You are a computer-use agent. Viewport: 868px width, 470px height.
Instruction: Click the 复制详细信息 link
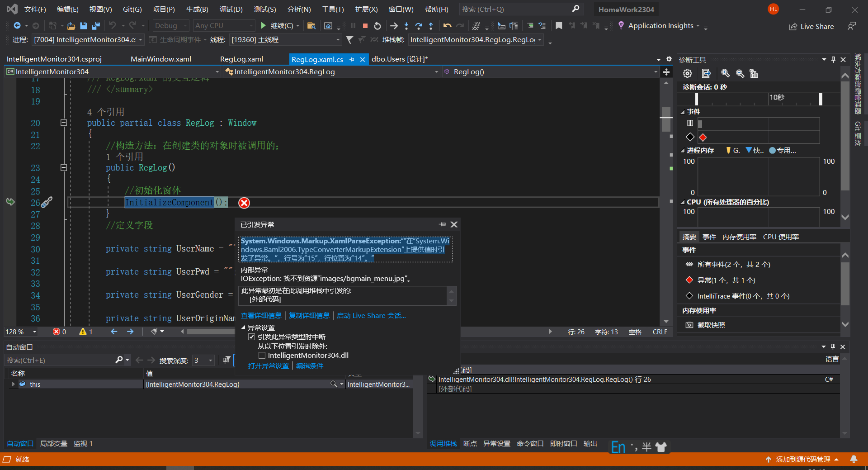(x=309, y=316)
